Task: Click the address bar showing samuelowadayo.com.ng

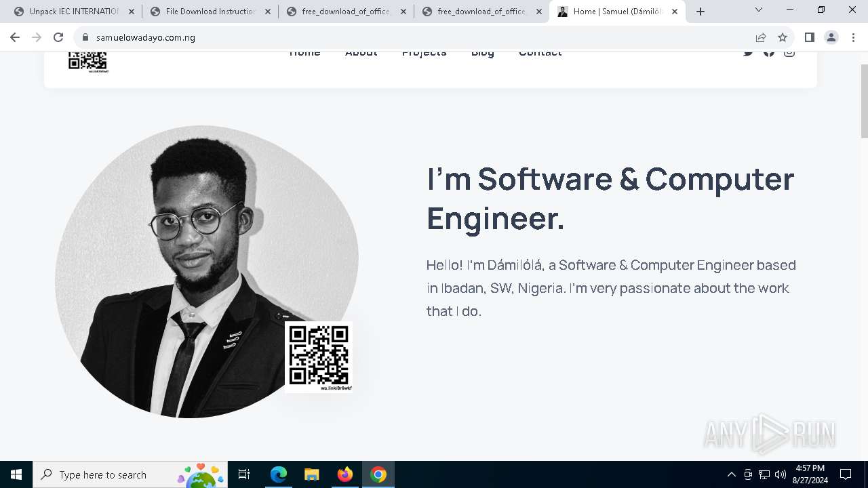Action: pyautogui.click(x=407, y=37)
